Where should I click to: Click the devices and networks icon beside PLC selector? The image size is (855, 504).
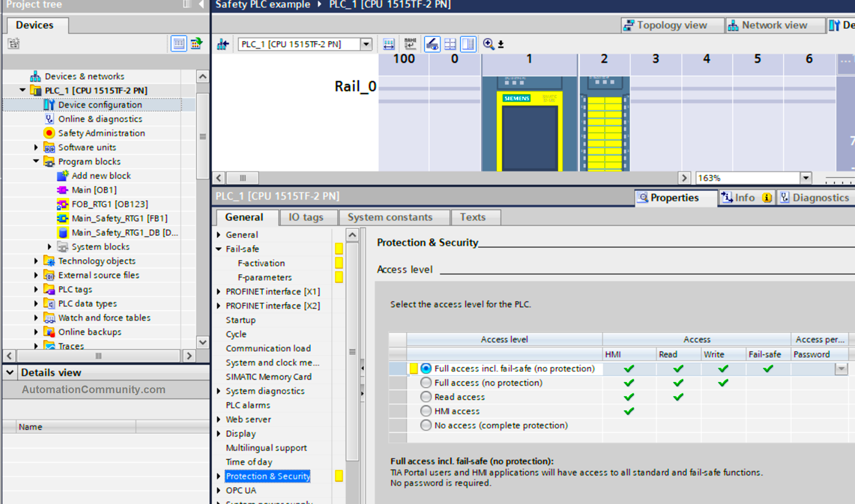[223, 44]
